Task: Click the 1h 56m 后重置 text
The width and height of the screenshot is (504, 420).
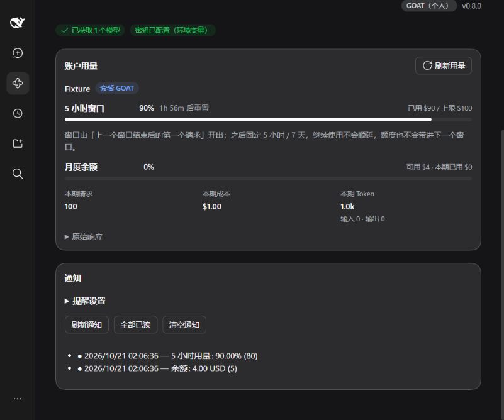Action: tap(184, 108)
